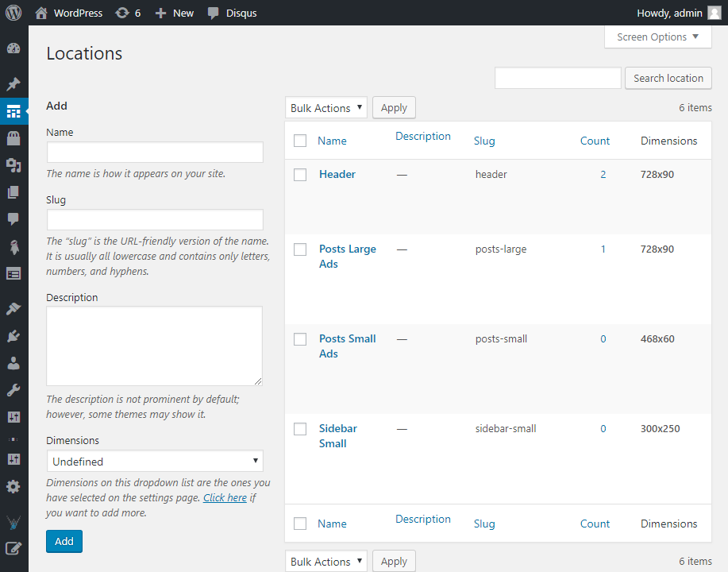Viewport: 728px width, 572px height.
Task: Click the Header row count of 2
Action: point(603,175)
